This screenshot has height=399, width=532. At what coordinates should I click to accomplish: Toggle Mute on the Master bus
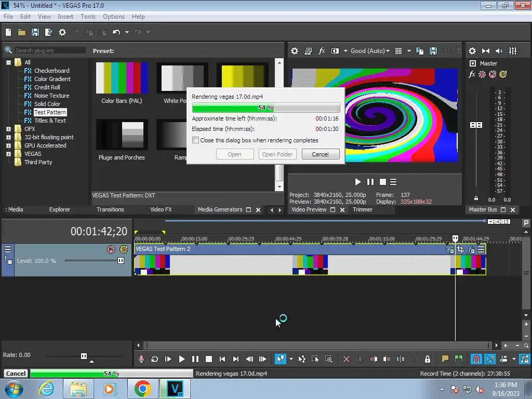pos(493,74)
